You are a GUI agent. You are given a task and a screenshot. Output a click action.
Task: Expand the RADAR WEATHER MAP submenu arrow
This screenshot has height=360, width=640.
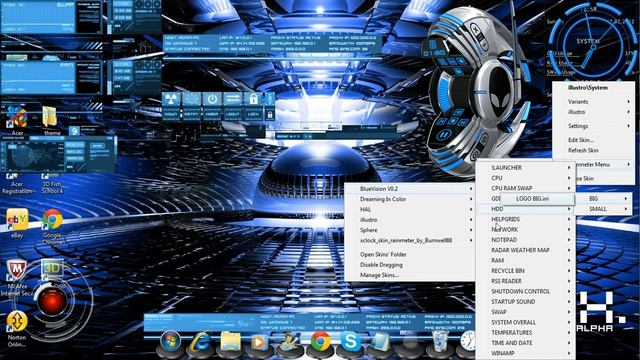coord(569,250)
